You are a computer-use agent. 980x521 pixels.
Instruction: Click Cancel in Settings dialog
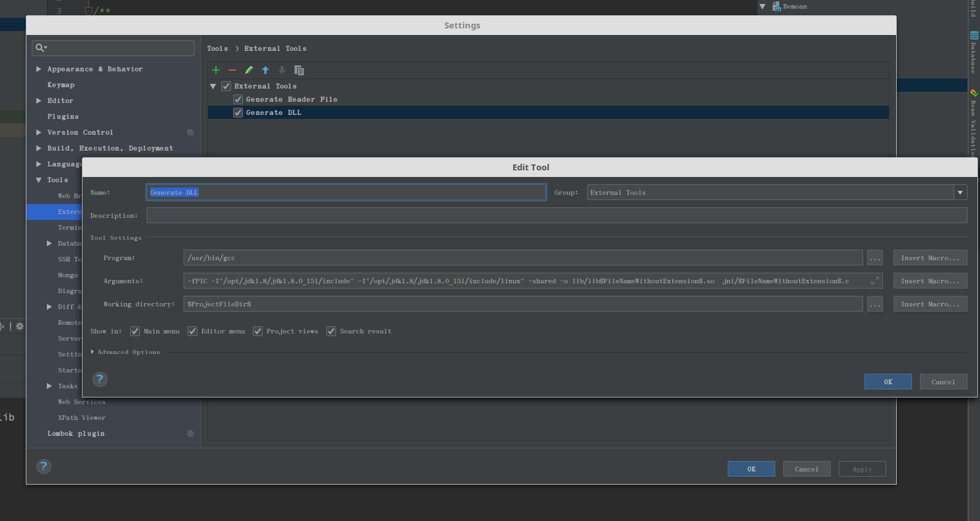[x=807, y=469]
